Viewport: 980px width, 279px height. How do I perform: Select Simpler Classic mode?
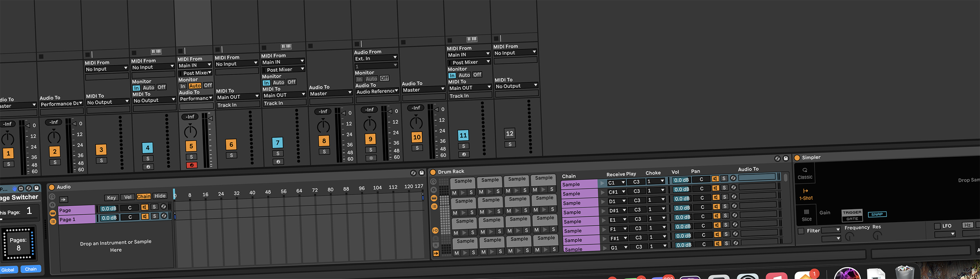[805, 174]
